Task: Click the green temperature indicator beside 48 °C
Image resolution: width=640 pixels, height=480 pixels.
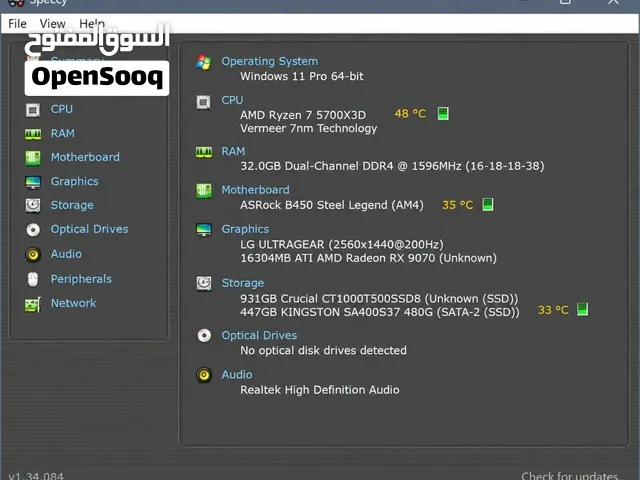Action: coord(443,113)
